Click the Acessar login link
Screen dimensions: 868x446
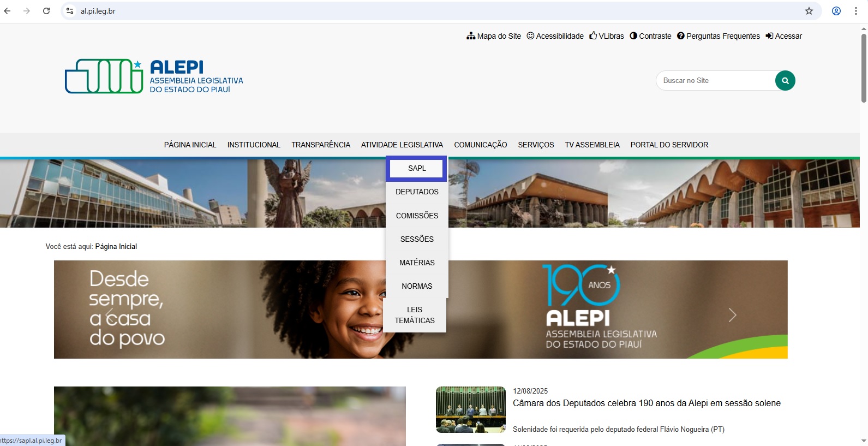point(783,36)
